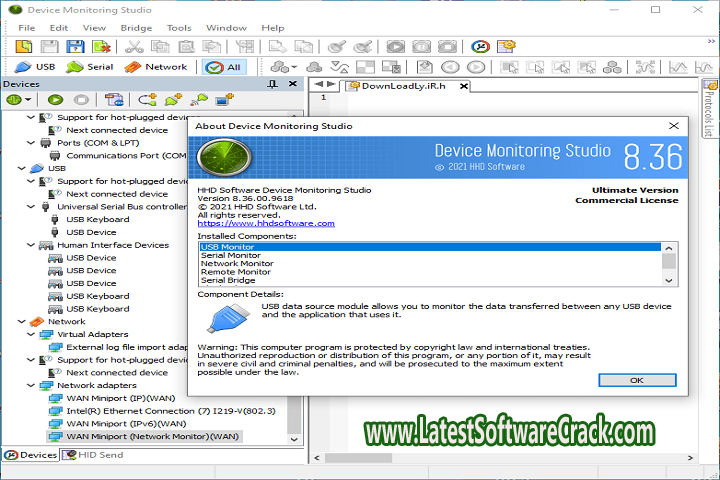Click the blue Save floppy disk icon
720x480 pixels.
[x=74, y=46]
